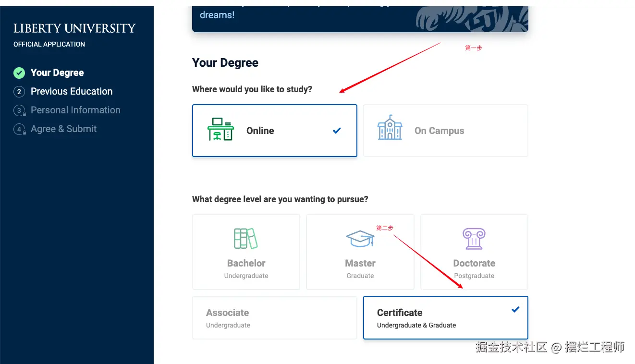Click 'Undergraduate & Graduate' subtitle text
635x364 pixels.
[x=416, y=325]
